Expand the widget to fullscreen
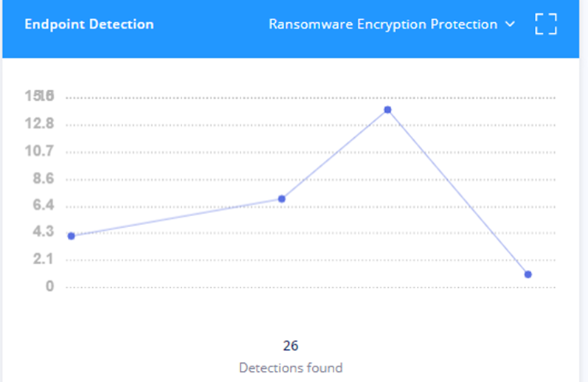The image size is (588, 382). 546,24
